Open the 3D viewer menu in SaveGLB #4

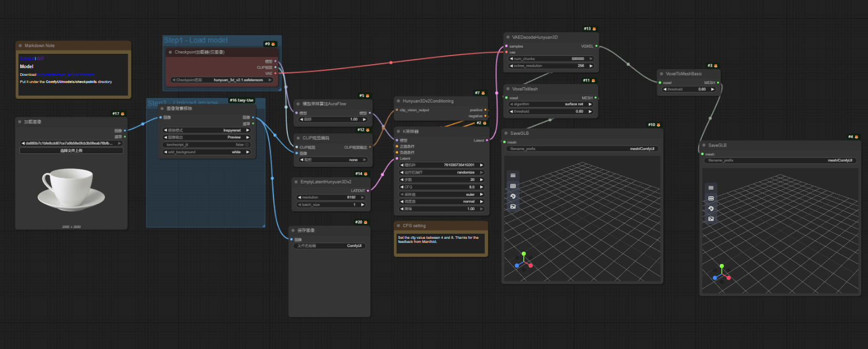click(x=711, y=188)
